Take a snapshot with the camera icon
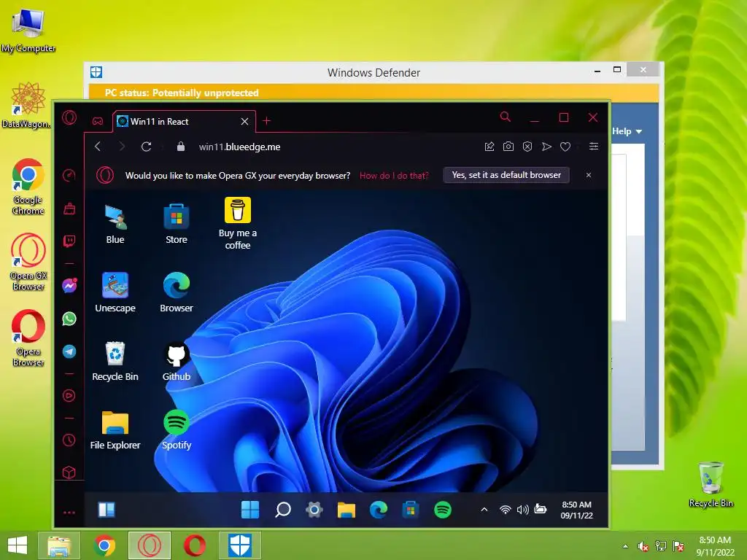 tap(508, 147)
